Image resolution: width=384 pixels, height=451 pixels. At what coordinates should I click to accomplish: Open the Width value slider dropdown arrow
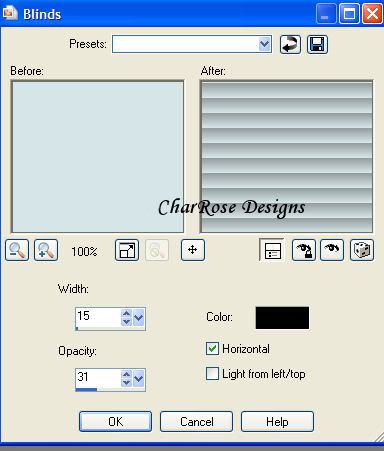tap(138, 318)
